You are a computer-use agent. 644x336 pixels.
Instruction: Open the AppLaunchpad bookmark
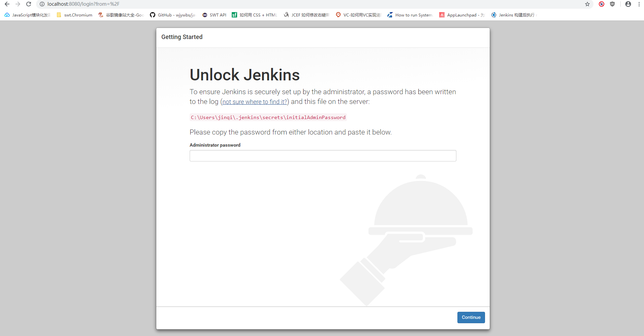point(462,15)
